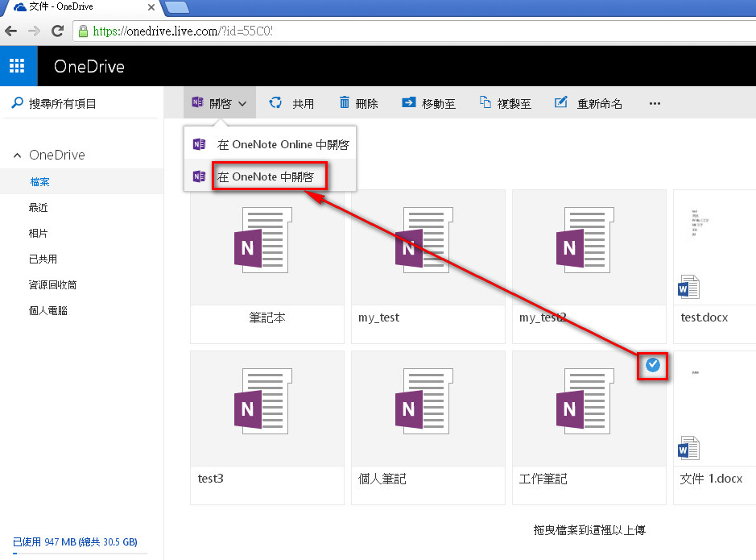The image size is (756, 560).
Task: Click the 已使用 947 MB storage link
Action: click(75, 541)
